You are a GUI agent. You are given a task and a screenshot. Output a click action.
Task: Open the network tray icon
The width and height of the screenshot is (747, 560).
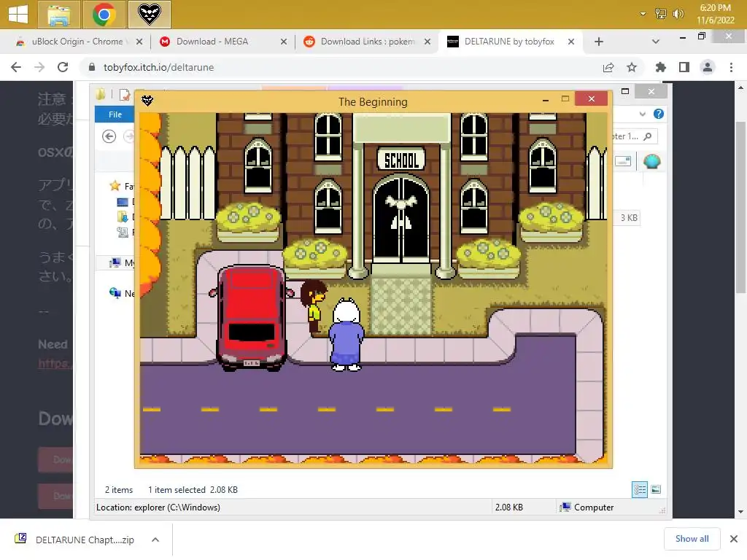pos(660,14)
